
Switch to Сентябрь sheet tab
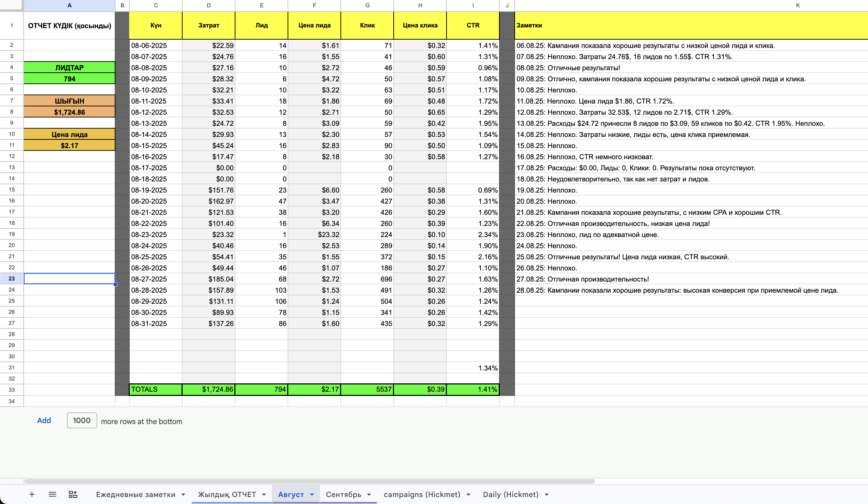click(344, 495)
